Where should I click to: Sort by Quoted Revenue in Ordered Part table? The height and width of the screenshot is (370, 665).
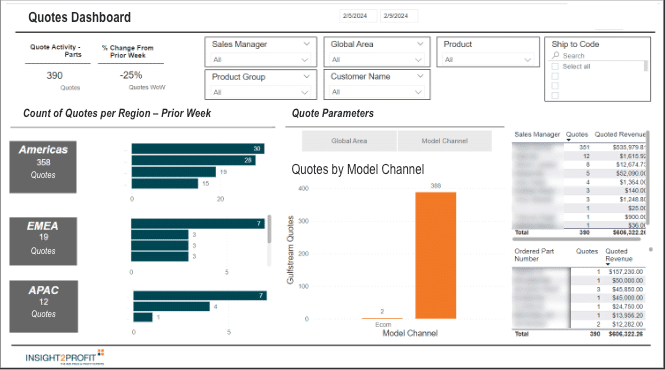coord(619,255)
